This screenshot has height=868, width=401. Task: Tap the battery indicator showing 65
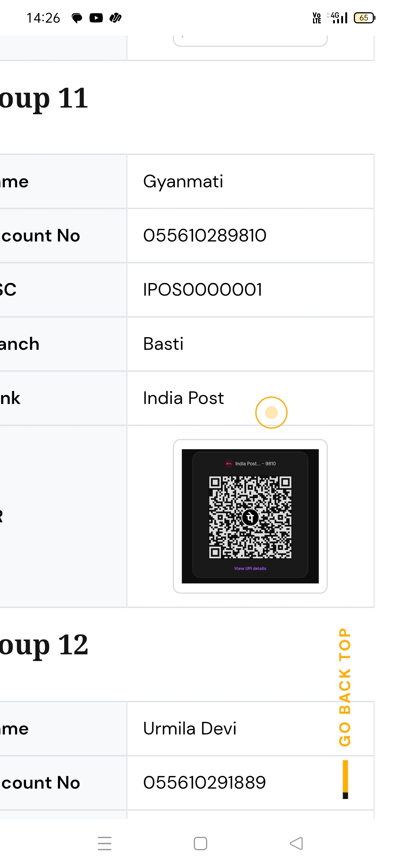coord(364,18)
